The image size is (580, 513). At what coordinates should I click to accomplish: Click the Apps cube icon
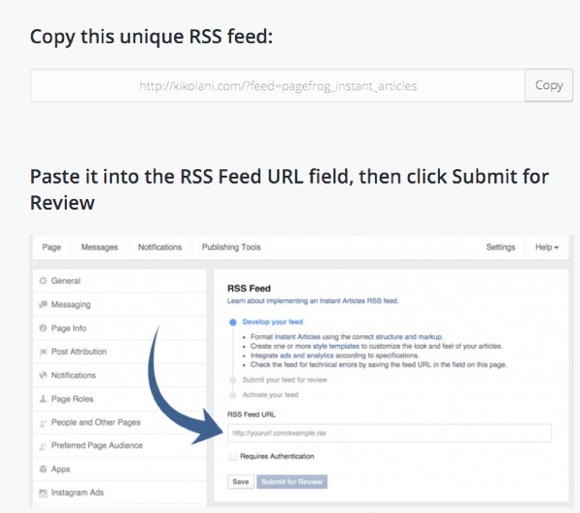(x=43, y=469)
